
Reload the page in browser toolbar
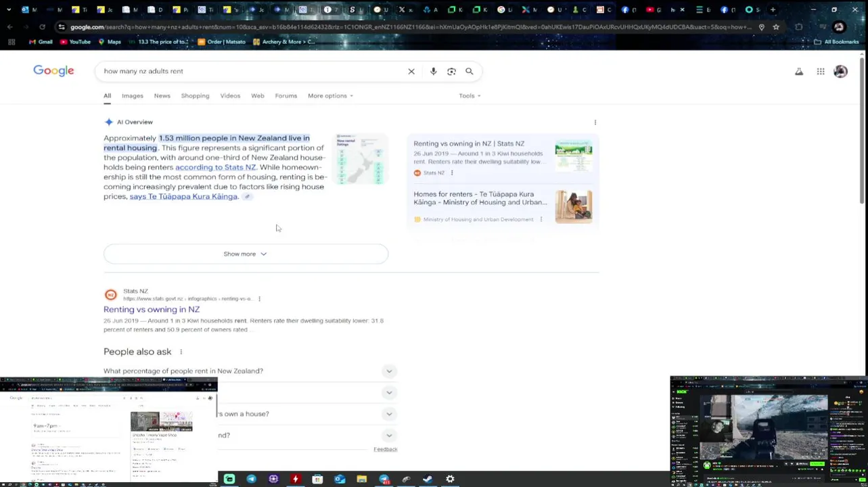[42, 27]
